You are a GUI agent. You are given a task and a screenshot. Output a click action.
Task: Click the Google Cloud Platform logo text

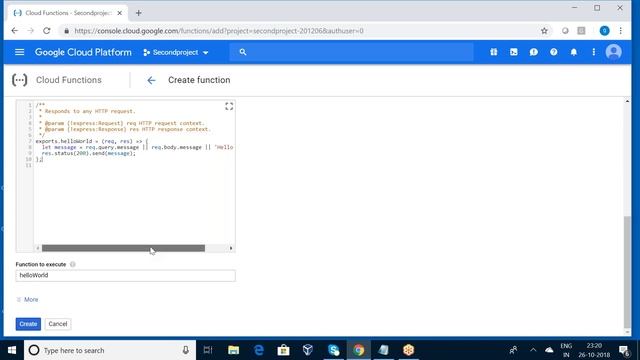pyautogui.click(x=83, y=52)
